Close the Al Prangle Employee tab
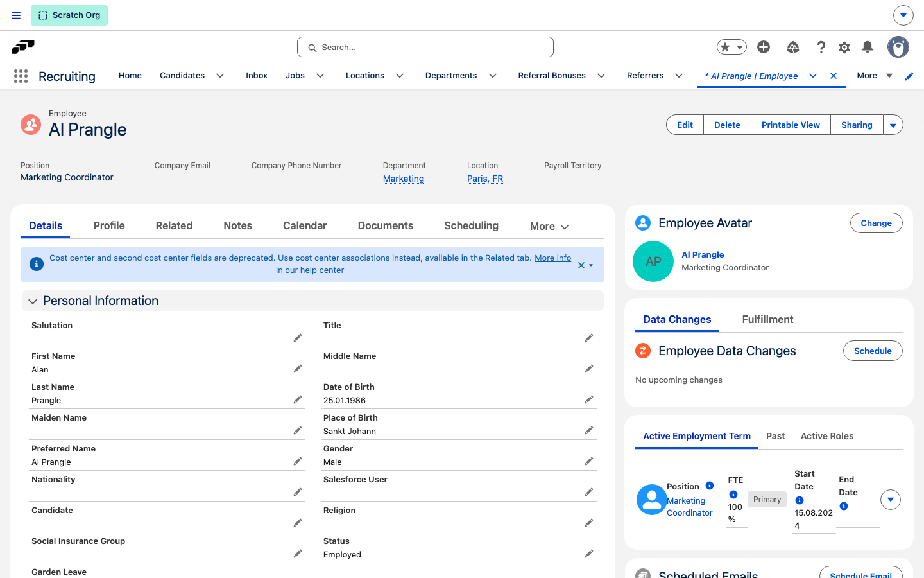 [834, 76]
